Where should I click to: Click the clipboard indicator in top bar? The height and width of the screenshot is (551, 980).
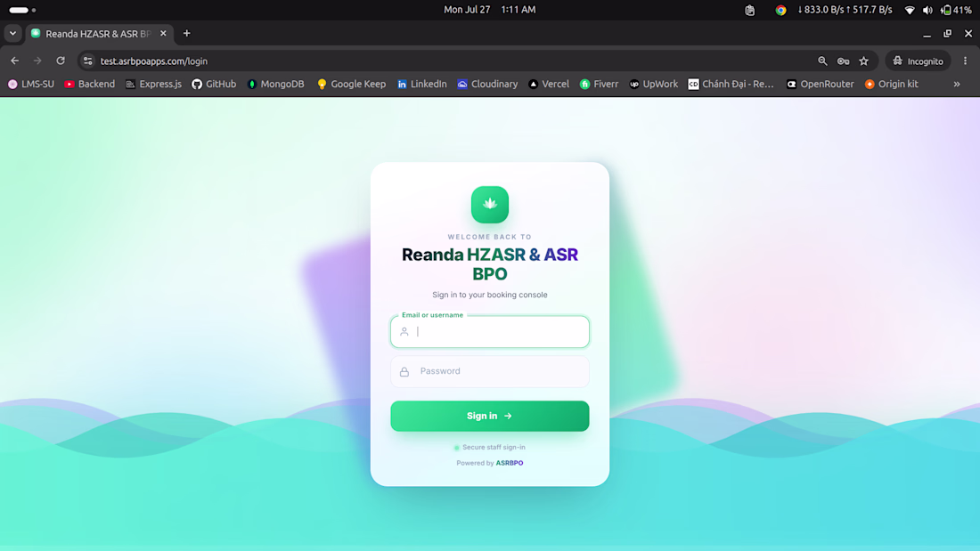pos(750,10)
